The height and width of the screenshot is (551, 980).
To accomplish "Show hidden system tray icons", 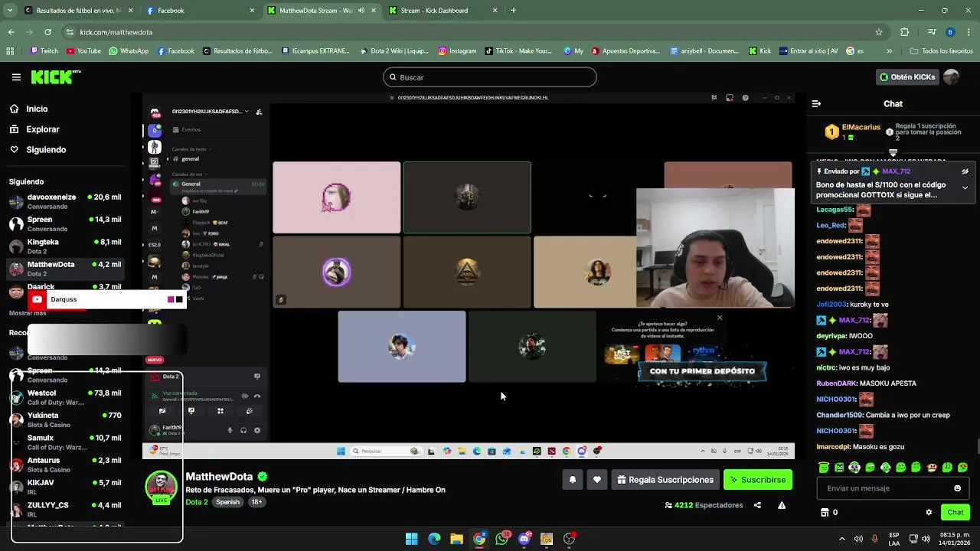I will point(841,539).
